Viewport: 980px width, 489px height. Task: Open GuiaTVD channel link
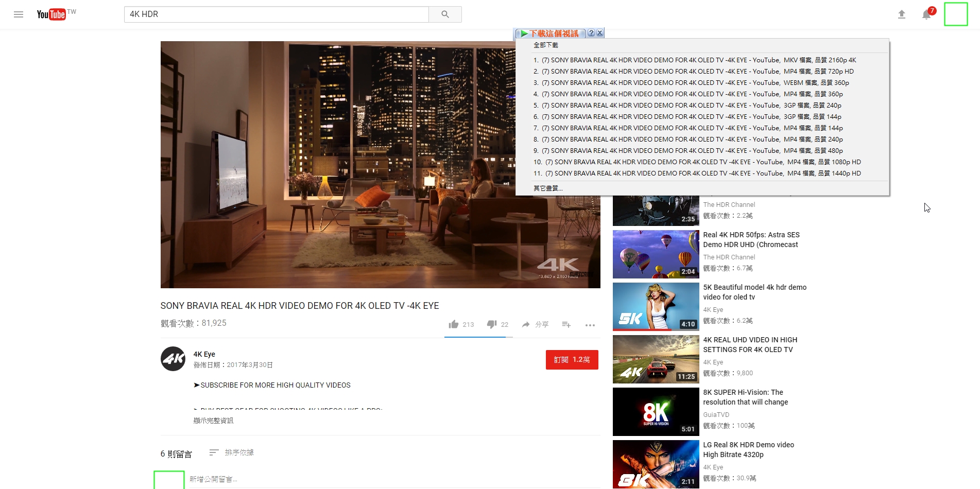(x=716, y=415)
